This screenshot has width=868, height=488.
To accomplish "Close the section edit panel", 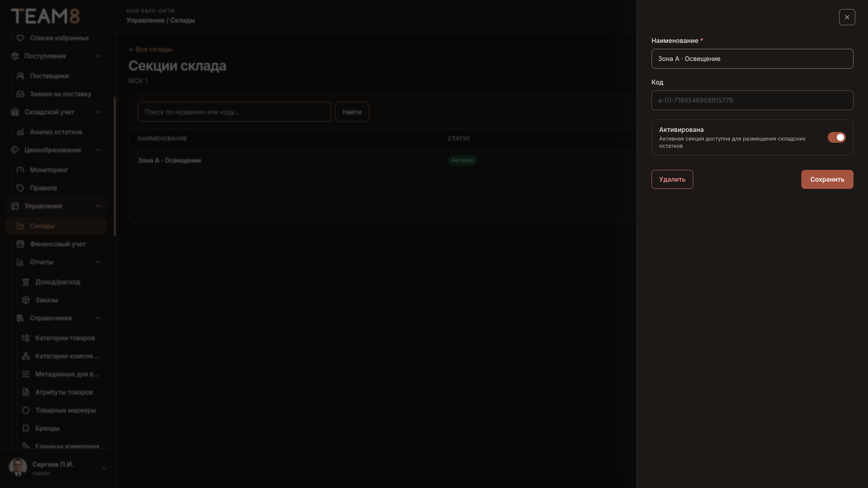I will click(847, 17).
